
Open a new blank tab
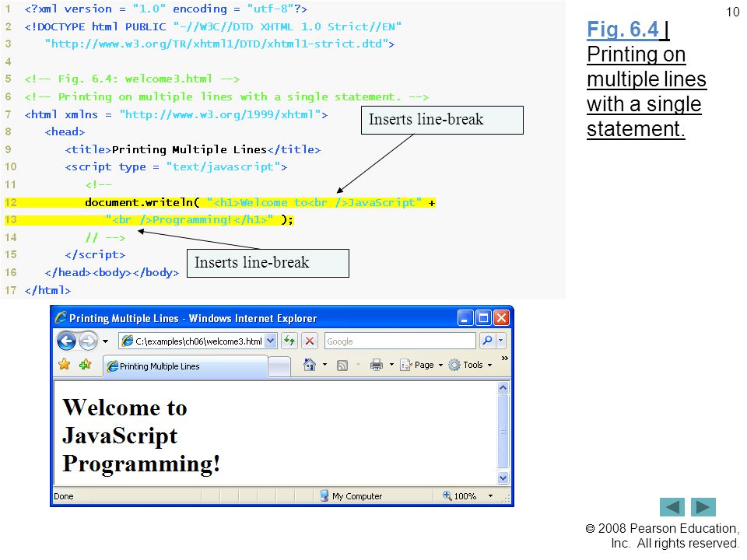(x=279, y=366)
